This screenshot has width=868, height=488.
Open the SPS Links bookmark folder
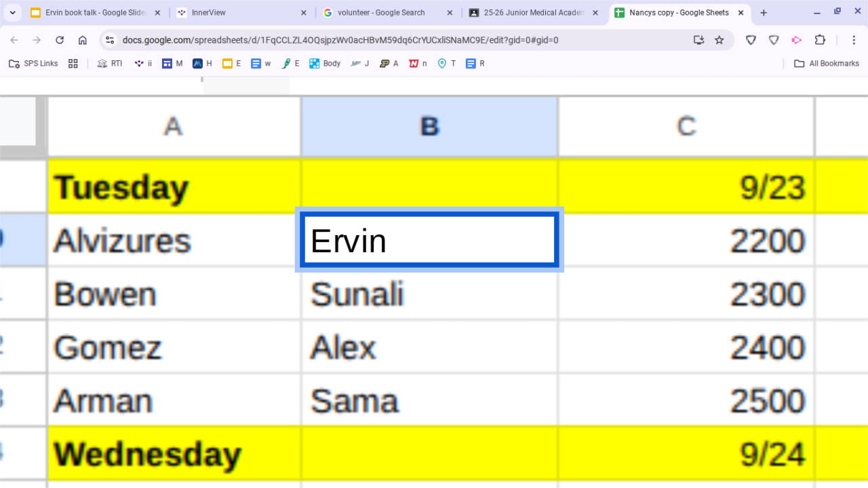pyautogui.click(x=33, y=64)
